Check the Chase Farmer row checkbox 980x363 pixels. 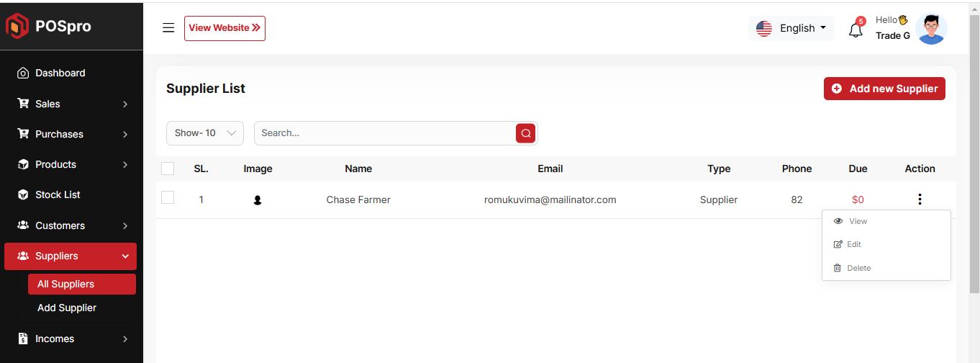click(x=168, y=197)
